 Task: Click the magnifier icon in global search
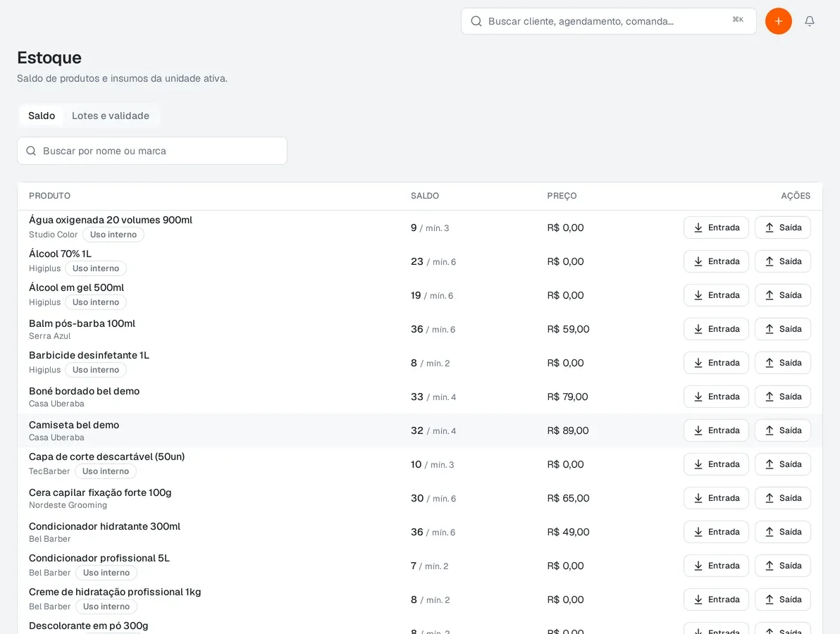[476, 21]
